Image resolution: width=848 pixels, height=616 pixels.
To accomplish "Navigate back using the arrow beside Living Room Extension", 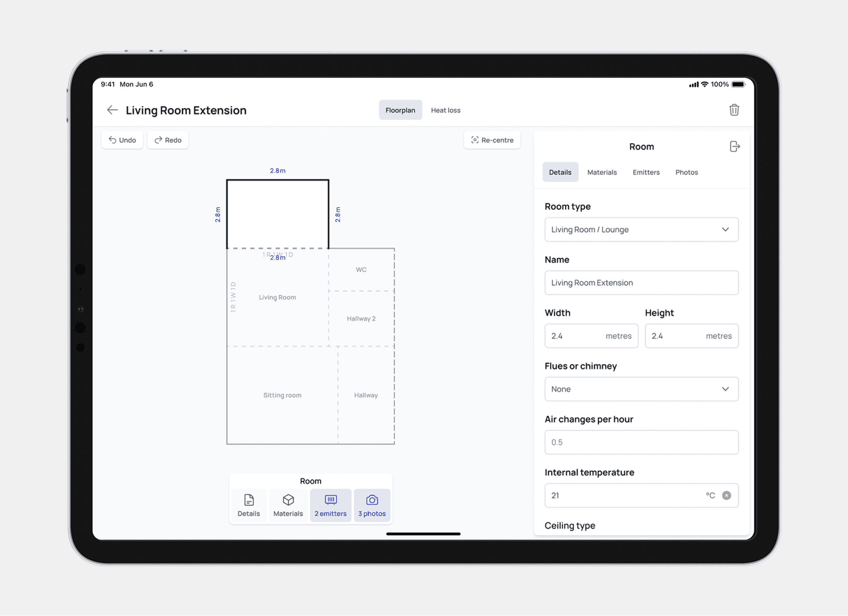I will click(112, 110).
